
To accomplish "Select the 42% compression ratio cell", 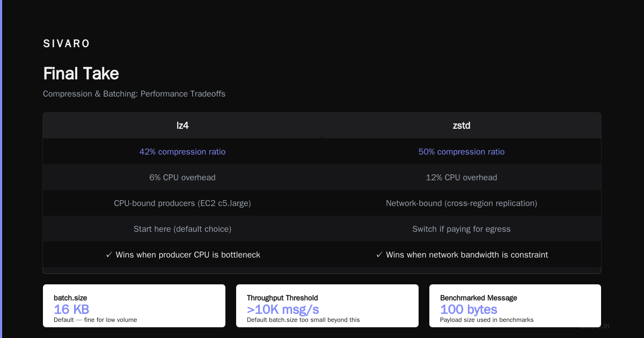I will point(182,152).
